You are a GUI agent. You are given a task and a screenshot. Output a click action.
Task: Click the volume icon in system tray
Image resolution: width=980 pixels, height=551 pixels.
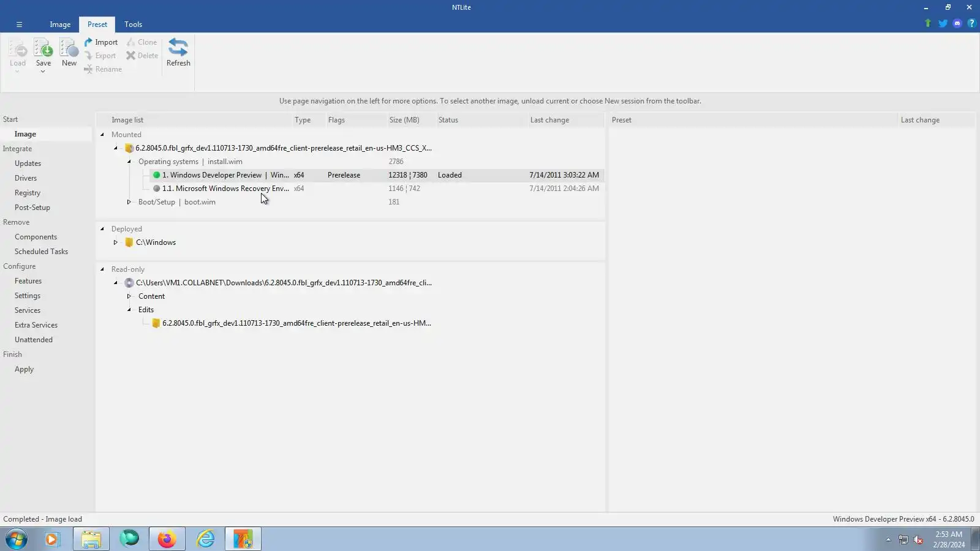point(918,540)
